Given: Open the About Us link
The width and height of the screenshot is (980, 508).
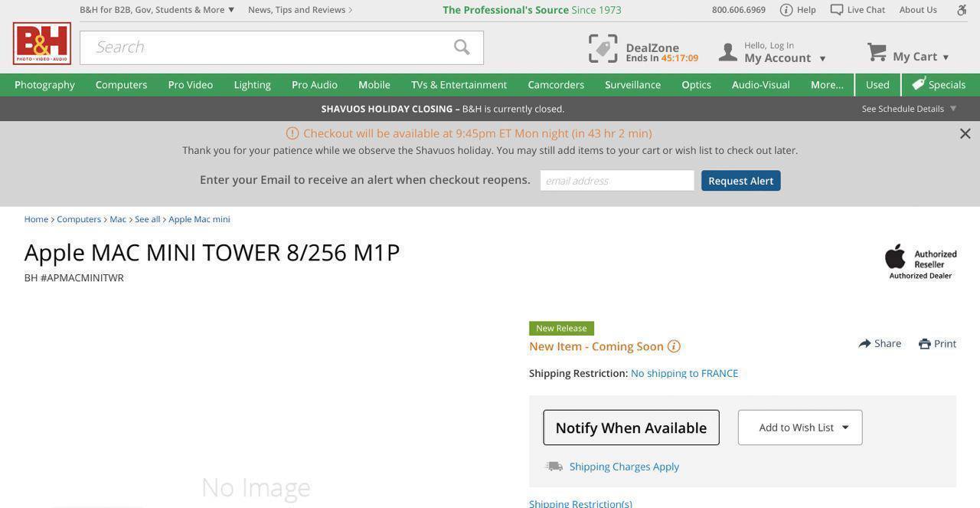Looking at the screenshot, I should 918,10.
